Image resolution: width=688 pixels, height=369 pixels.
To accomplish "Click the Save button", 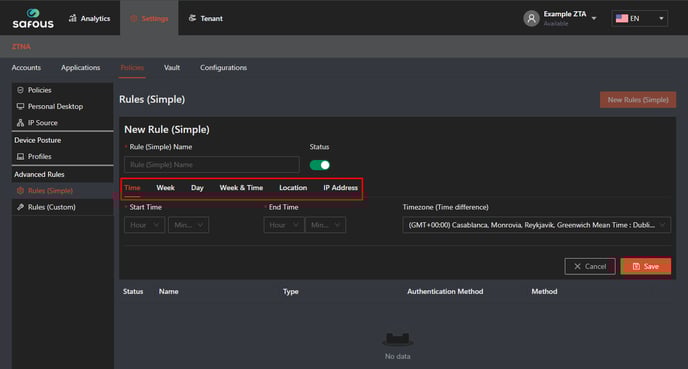I will tap(646, 266).
